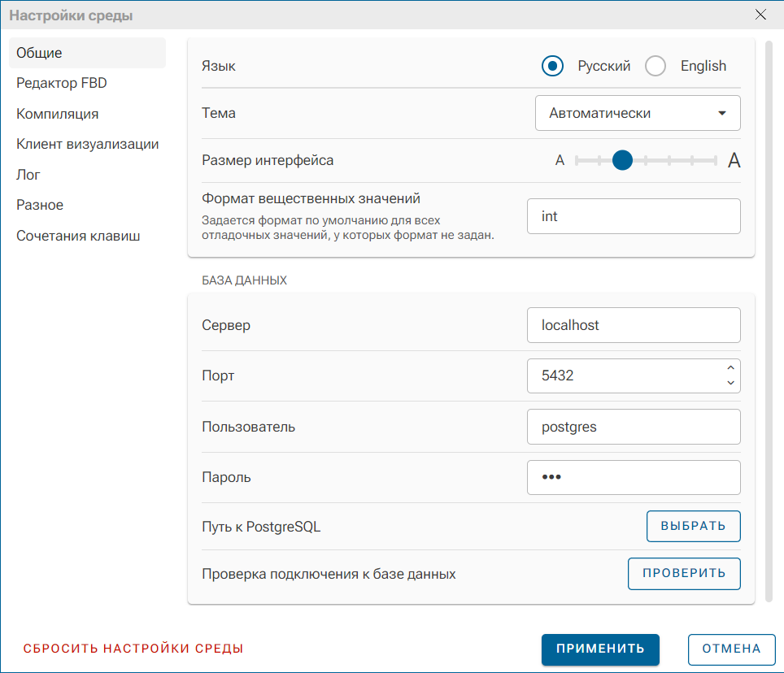784x673 pixels.
Task: Open the Компиляция section
Action: [x=87, y=114]
